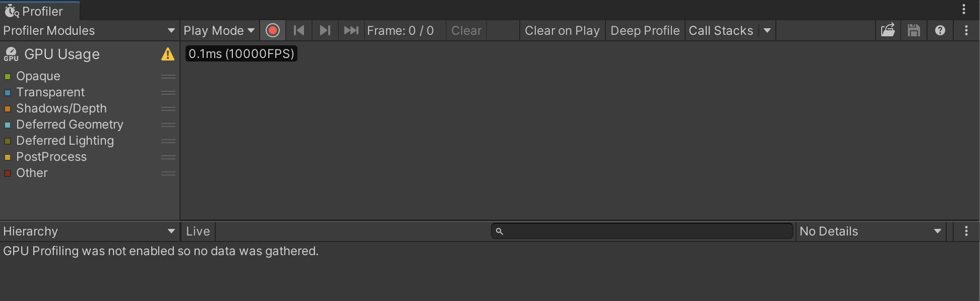
Task: Toggle the Opaque green color swatch
Action: [8, 77]
